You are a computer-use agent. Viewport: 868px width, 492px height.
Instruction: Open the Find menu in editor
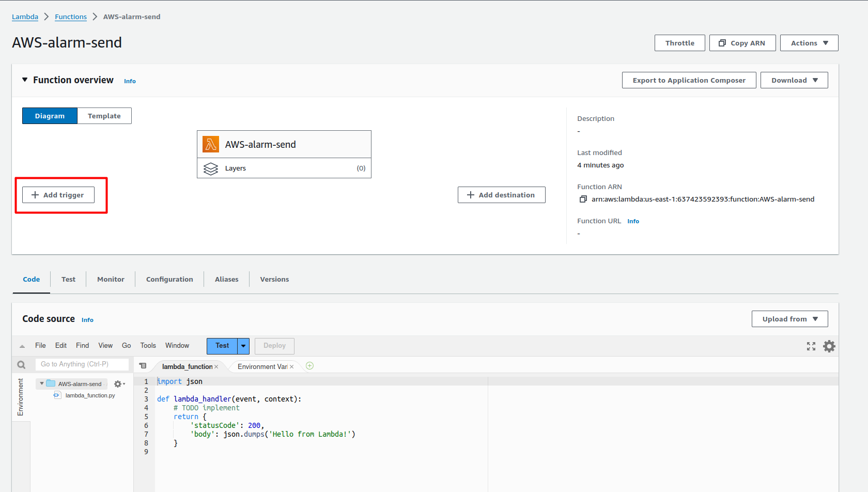[82, 346]
